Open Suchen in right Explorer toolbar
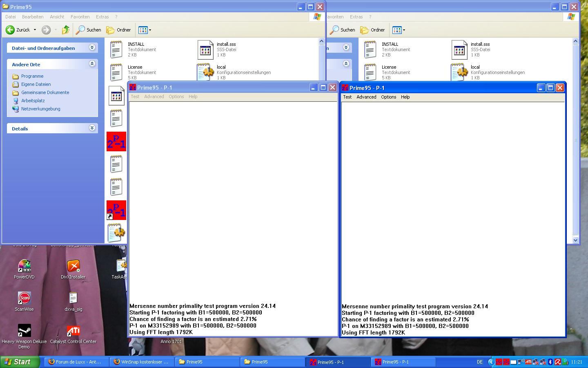The width and height of the screenshot is (588, 368). pyautogui.click(x=343, y=30)
